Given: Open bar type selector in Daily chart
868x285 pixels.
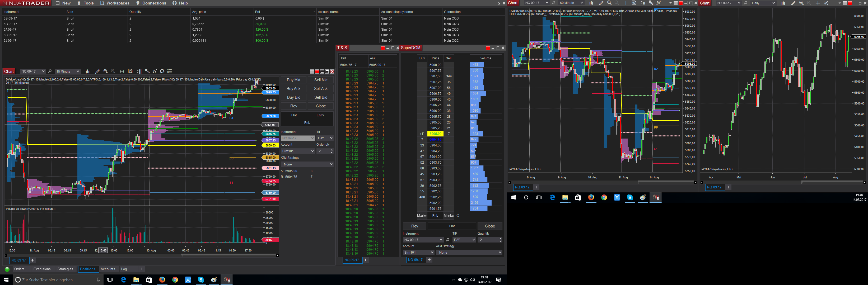Looking at the screenshot, I should [783, 3].
